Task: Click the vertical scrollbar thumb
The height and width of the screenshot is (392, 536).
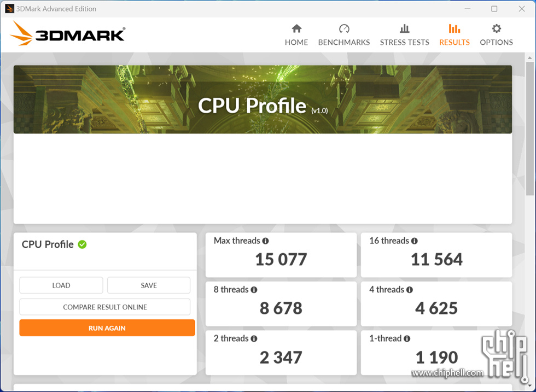Action: pyautogui.click(x=530, y=128)
